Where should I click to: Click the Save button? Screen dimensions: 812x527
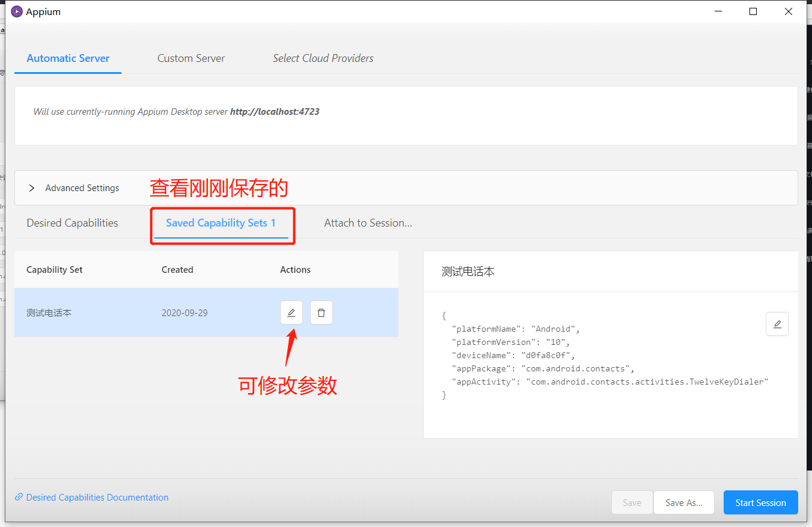coord(632,503)
